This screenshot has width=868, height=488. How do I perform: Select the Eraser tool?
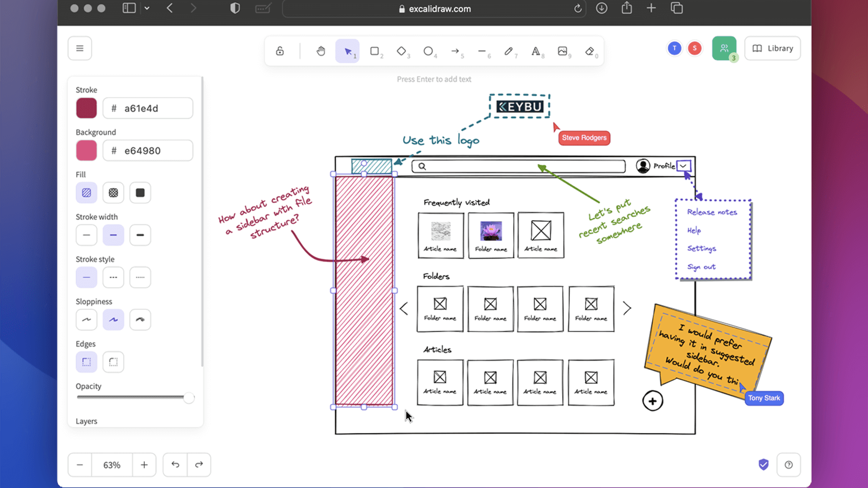tap(589, 51)
